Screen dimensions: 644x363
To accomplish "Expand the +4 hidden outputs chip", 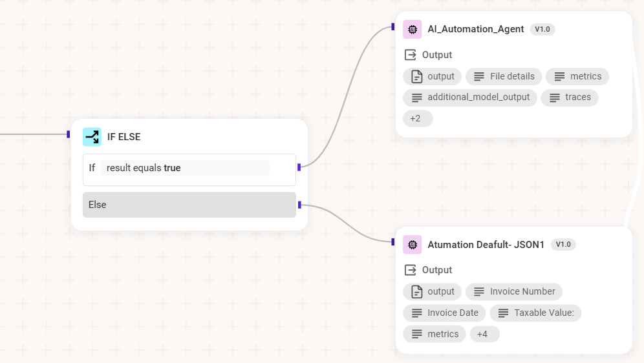I will pos(484,334).
